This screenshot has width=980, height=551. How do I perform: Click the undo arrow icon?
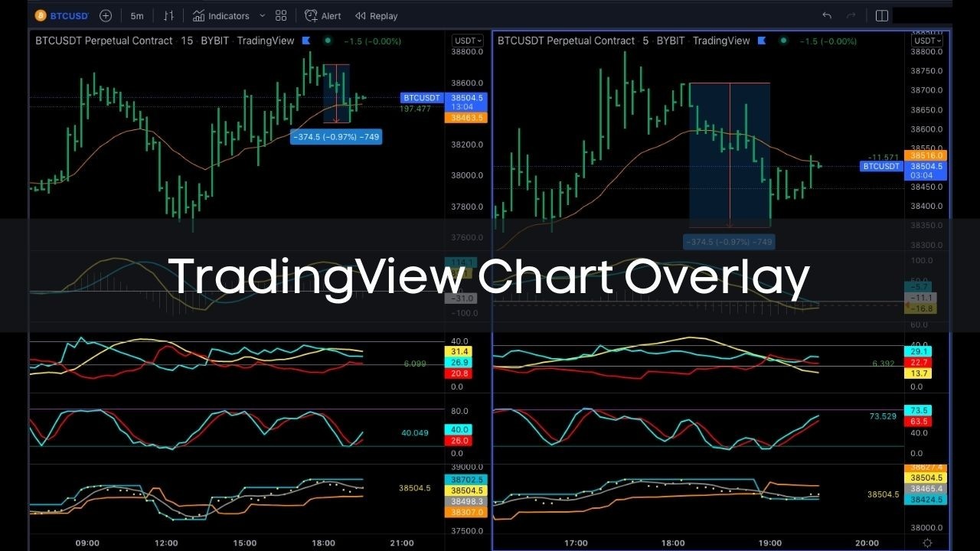(827, 15)
